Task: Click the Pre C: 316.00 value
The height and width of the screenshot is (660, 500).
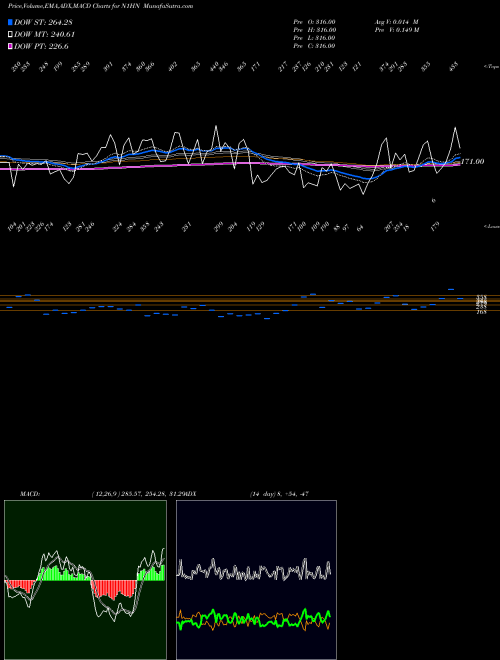Action: (314, 46)
